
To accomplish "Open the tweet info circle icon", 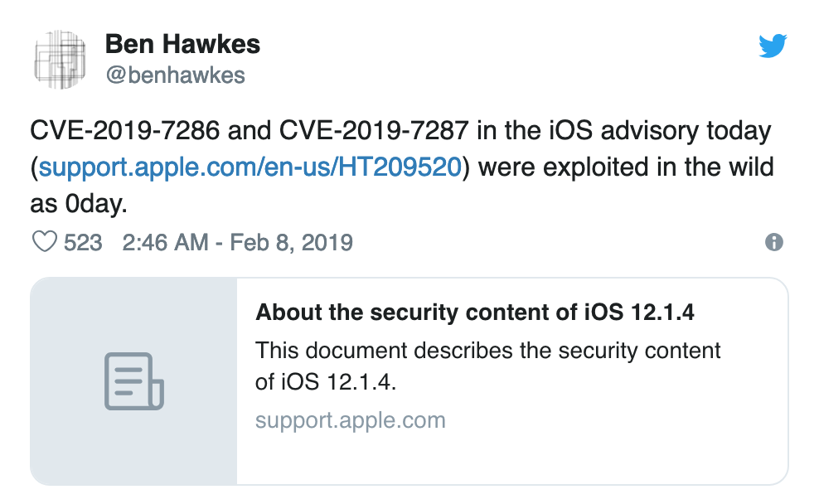I will (x=774, y=242).
